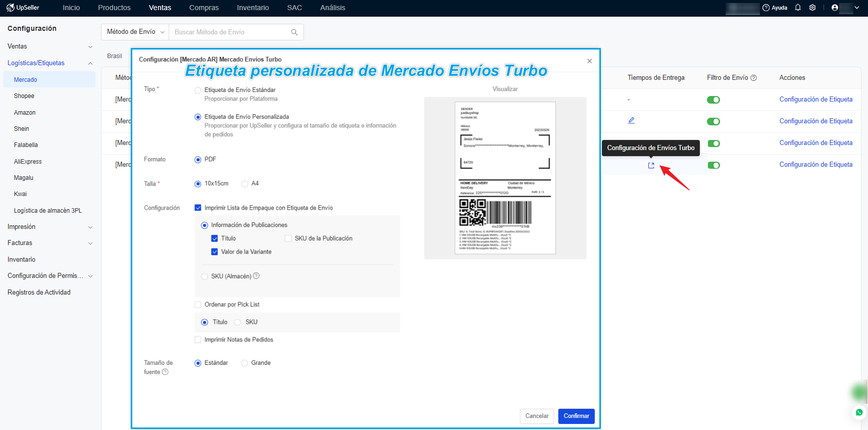Click the SKU (Almacén) help icon
Image resolution: width=868 pixels, height=430 pixels.
pyautogui.click(x=256, y=276)
